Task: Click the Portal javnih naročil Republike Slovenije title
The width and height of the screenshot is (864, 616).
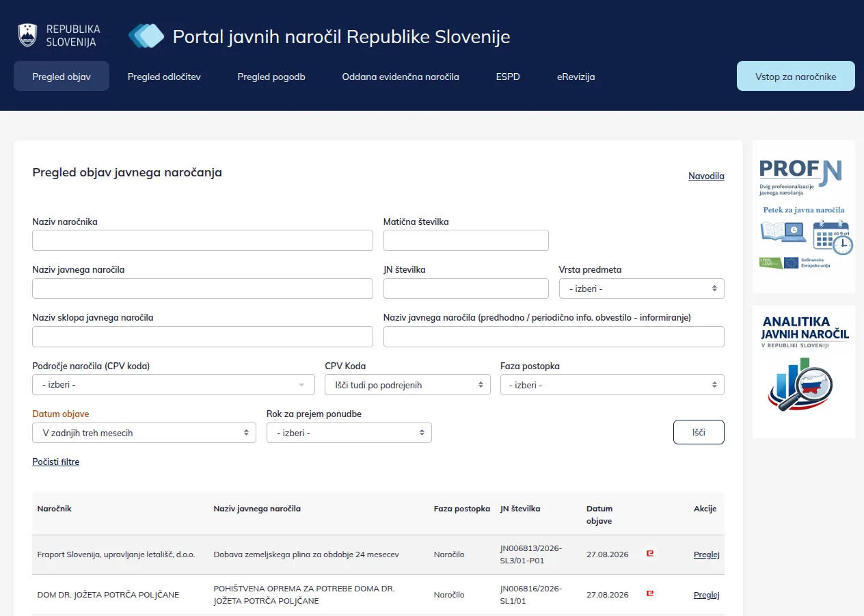Action: 341,36
